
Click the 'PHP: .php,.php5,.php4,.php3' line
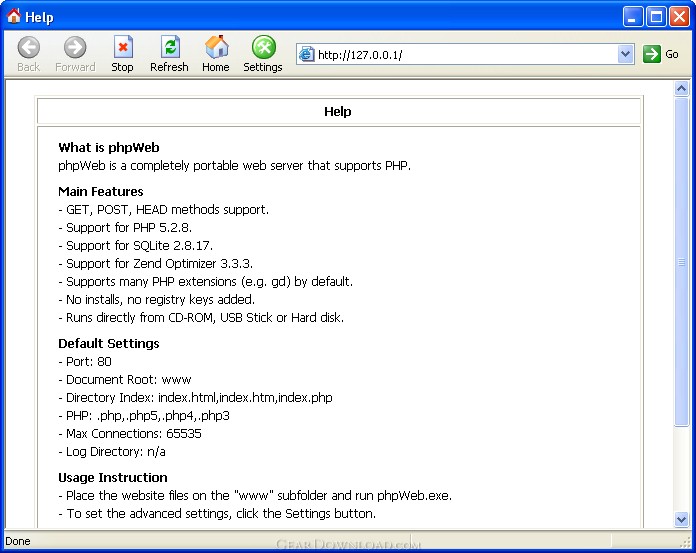point(144,415)
